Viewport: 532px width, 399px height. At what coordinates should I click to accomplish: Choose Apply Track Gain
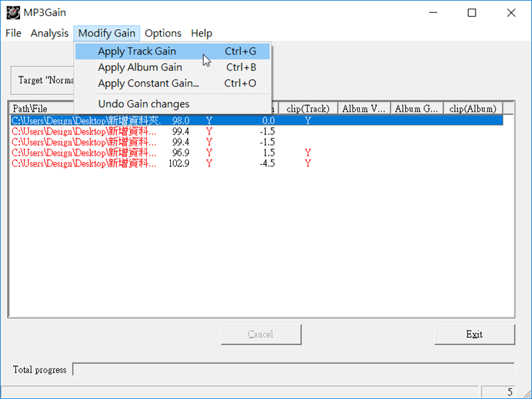(172, 51)
